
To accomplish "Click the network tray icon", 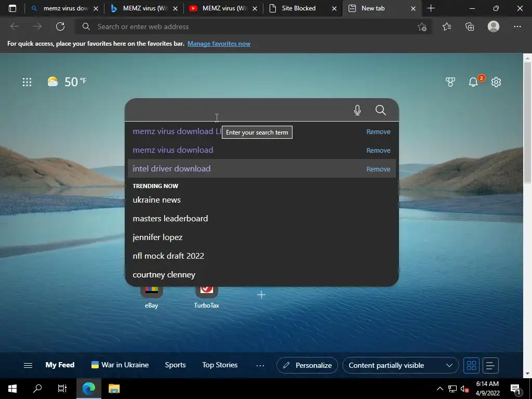I will click(453, 389).
